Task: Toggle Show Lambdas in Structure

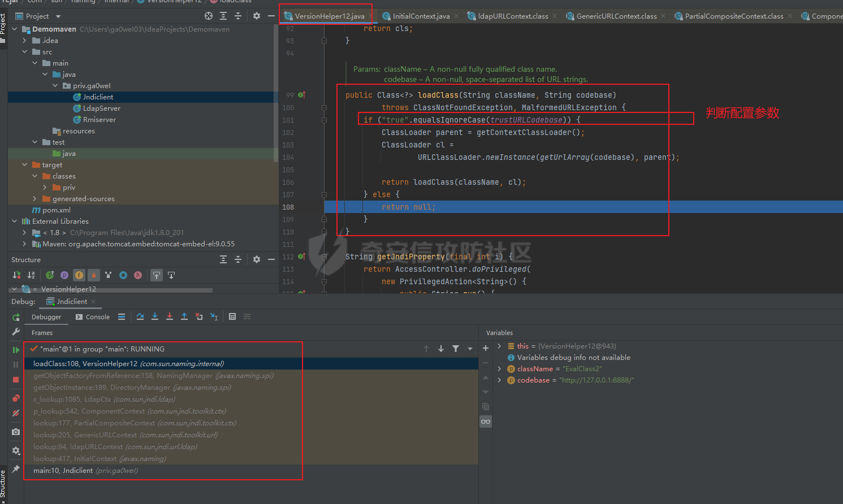Action: 138,275
